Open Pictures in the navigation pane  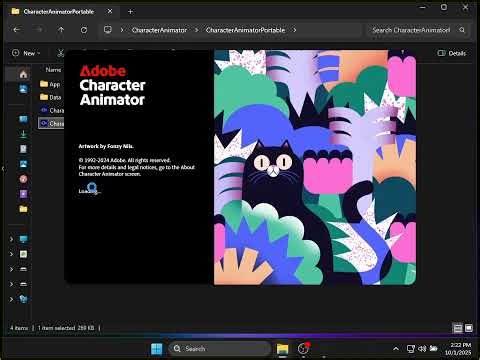coord(23,164)
